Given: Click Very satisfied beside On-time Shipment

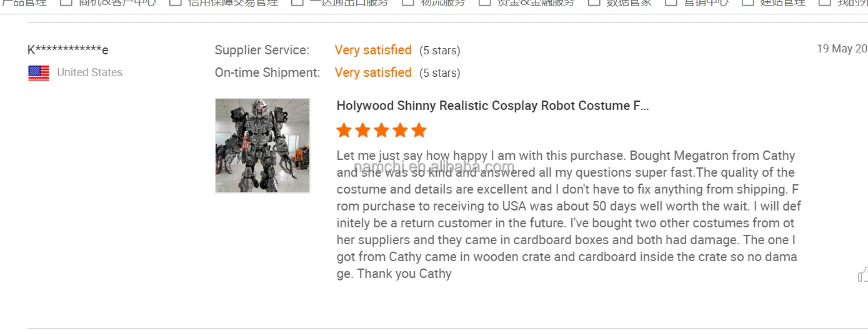Looking at the screenshot, I should pos(373,72).
